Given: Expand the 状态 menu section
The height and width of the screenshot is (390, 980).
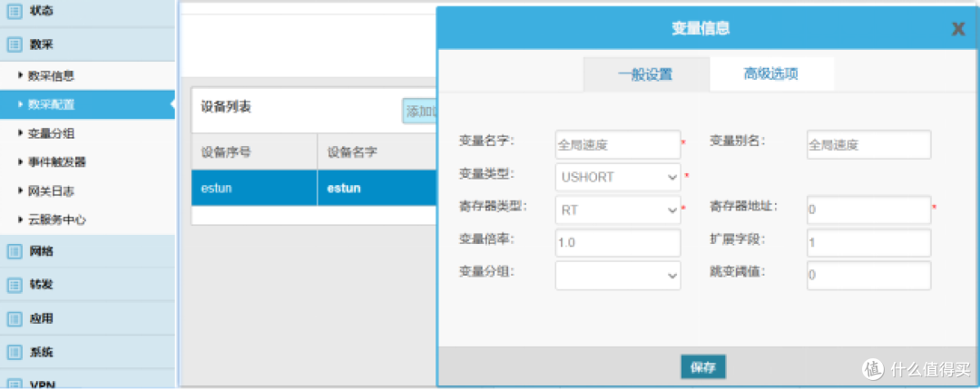Looking at the screenshot, I should [x=87, y=12].
